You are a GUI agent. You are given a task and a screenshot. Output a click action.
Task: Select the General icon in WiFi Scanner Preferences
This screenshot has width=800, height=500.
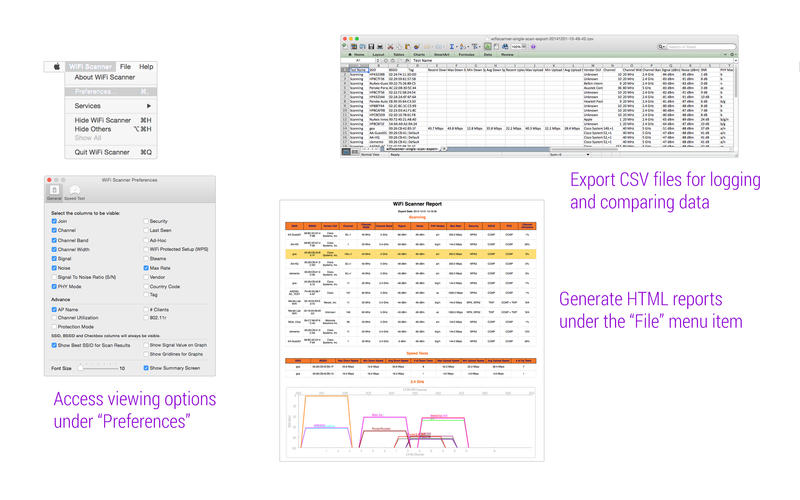coord(54,192)
